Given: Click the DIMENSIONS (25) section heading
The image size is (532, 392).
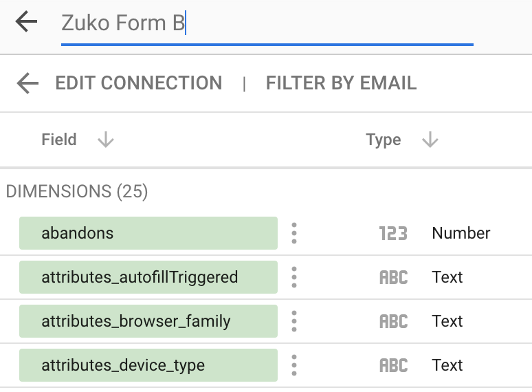Looking at the screenshot, I should click(77, 191).
